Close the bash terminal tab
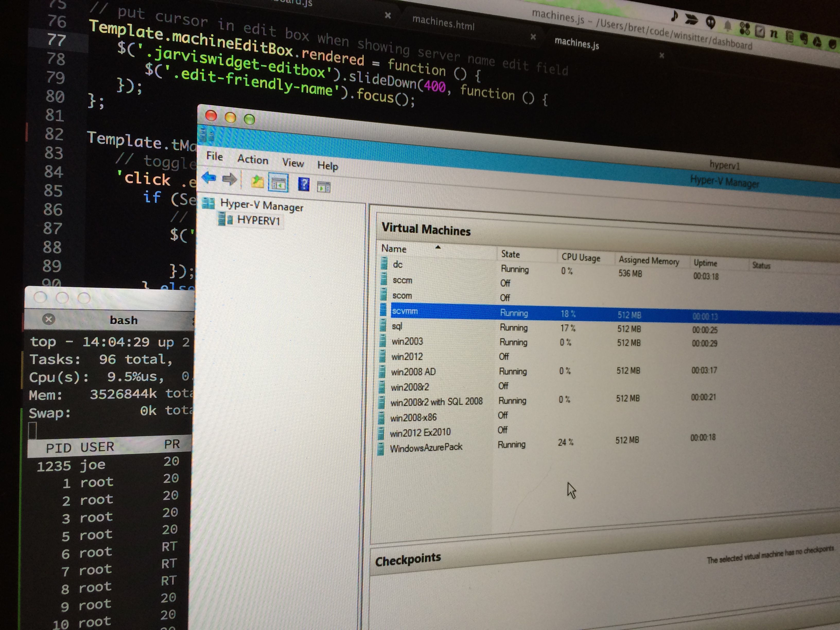Screen dimensions: 840x630 tap(49, 319)
